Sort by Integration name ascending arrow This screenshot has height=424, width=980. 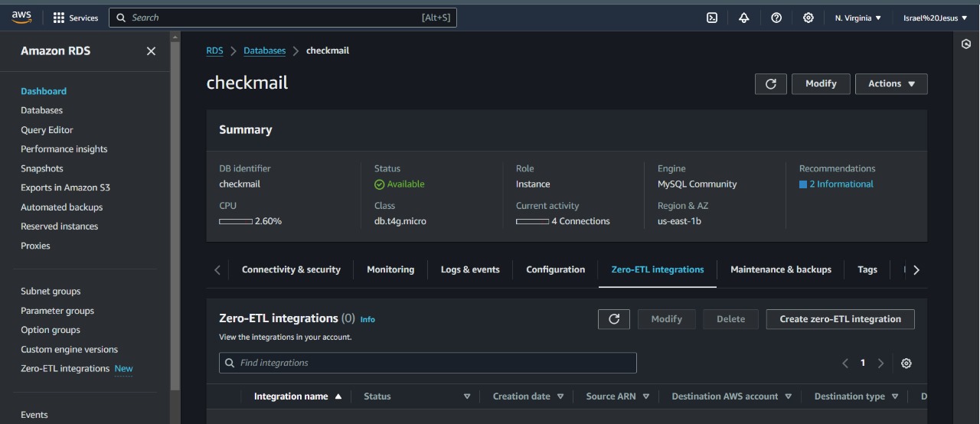(338, 396)
